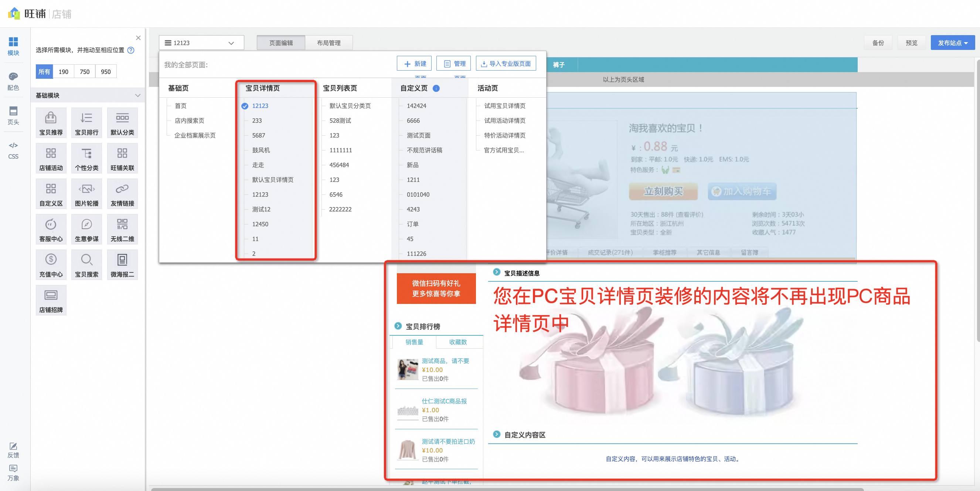Select the 默认分类 module icon
The width and height of the screenshot is (980, 491).
click(122, 123)
